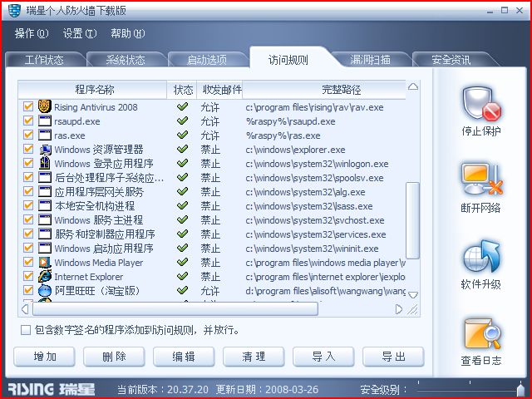The height and width of the screenshot is (399, 532).
Task: Click the 编辑 button
Action: click(184, 357)
